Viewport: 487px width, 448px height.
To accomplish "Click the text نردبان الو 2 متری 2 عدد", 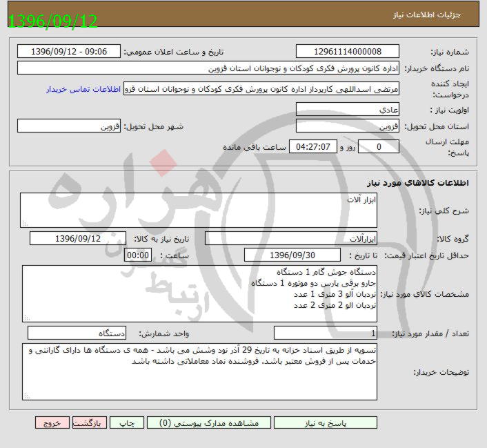I will (335, 306).
